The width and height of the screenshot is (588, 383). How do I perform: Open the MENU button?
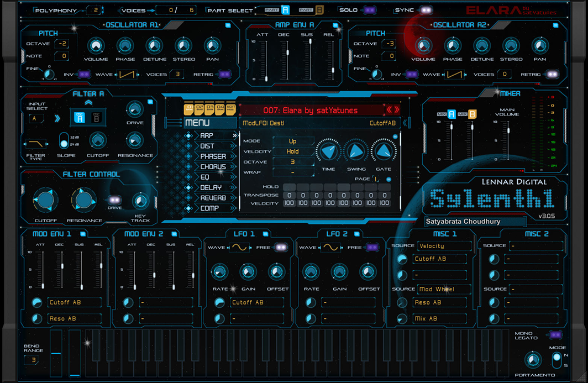pos(211,123)
